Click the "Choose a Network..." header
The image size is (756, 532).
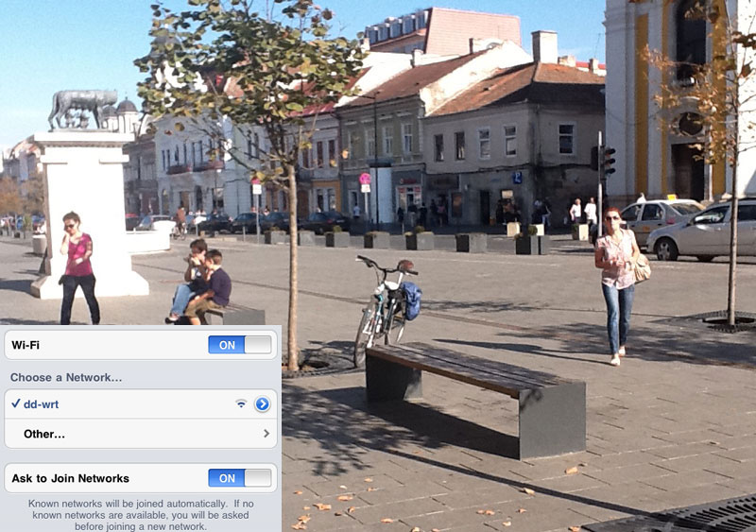[66, 377]
